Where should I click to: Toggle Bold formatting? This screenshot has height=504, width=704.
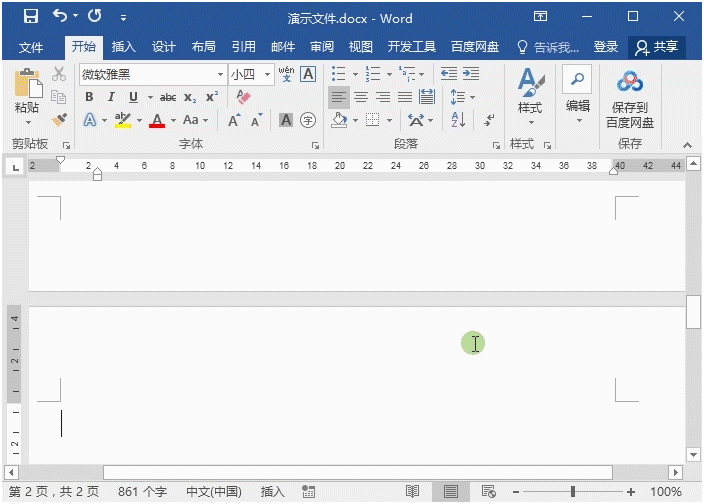click(89, 96)
